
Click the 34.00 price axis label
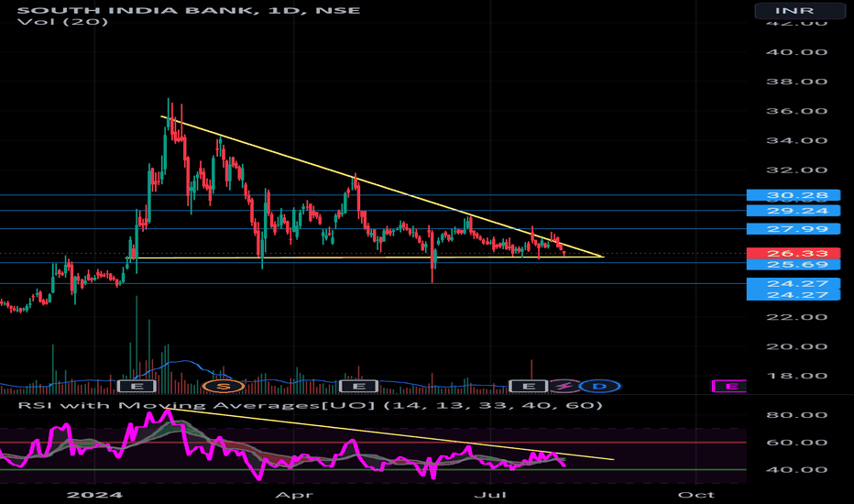(x=797, y=140)
